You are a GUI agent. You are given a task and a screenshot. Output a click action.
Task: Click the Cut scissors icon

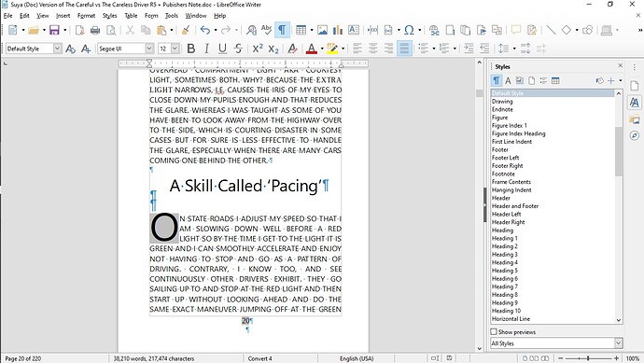[130, 30]
